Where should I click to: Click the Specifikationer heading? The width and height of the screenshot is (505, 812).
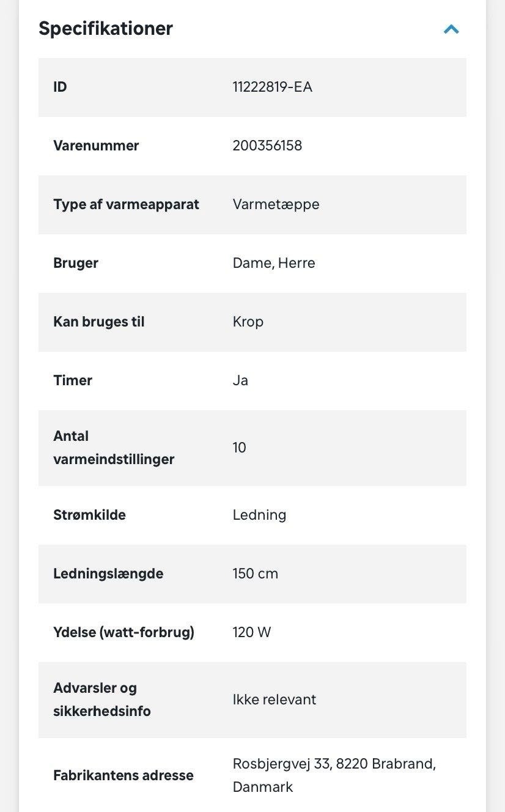pos(106,28)
